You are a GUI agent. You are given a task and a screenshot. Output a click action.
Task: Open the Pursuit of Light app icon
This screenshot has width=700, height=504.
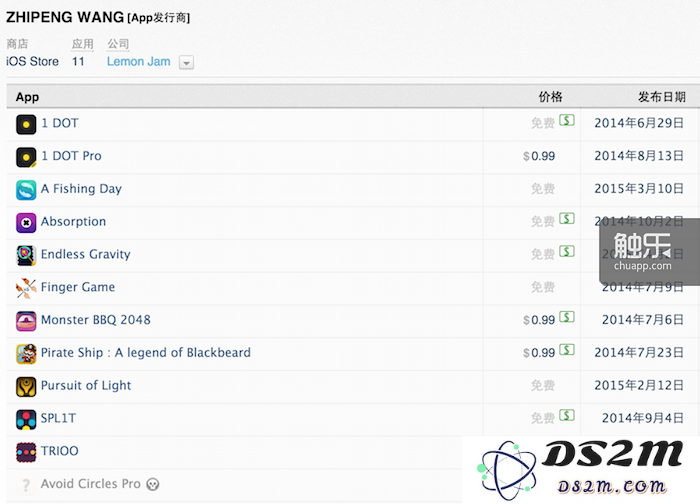click(x=26, y=387)
